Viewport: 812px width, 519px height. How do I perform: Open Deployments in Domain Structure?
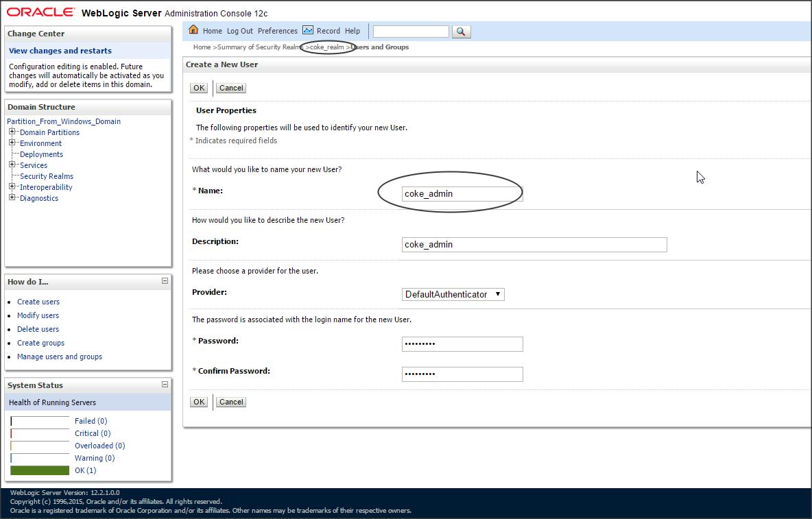pyautogui.click(x=41, y=154)
